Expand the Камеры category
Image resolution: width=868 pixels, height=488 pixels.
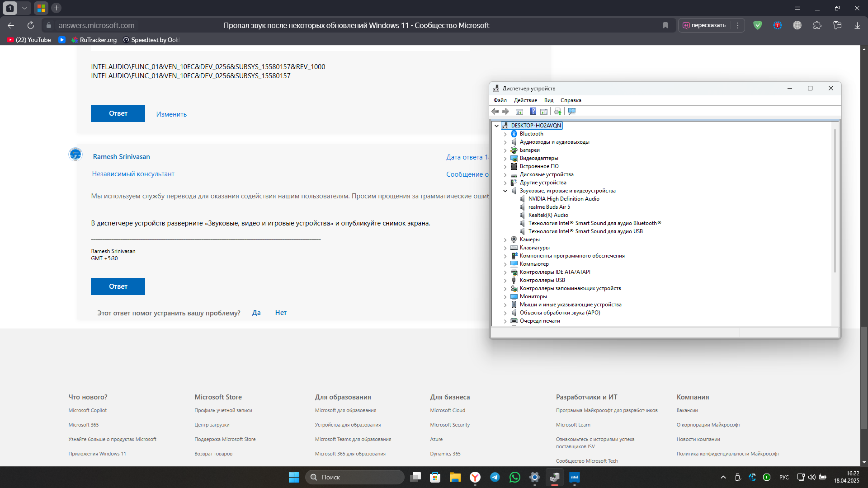point(505,239)
